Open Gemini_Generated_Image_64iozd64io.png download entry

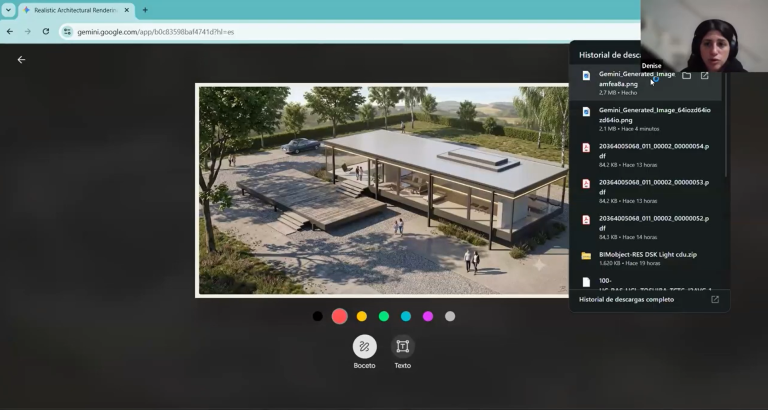tap(646, 119)
